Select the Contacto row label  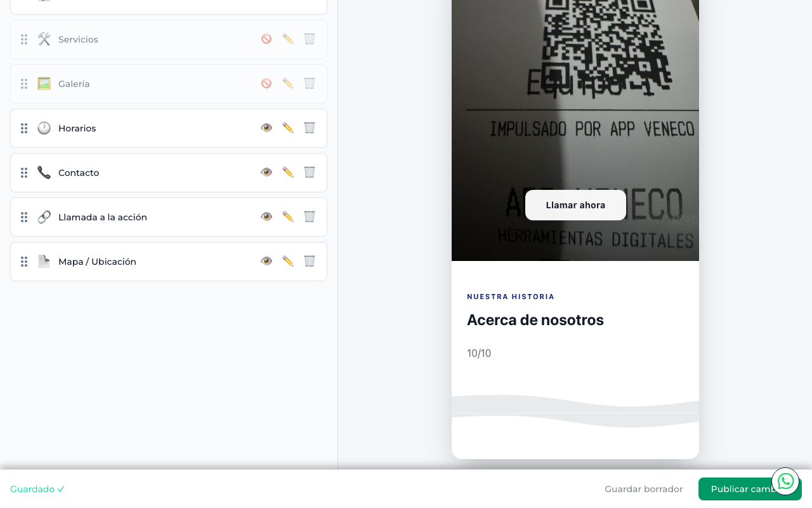[79, 173]
